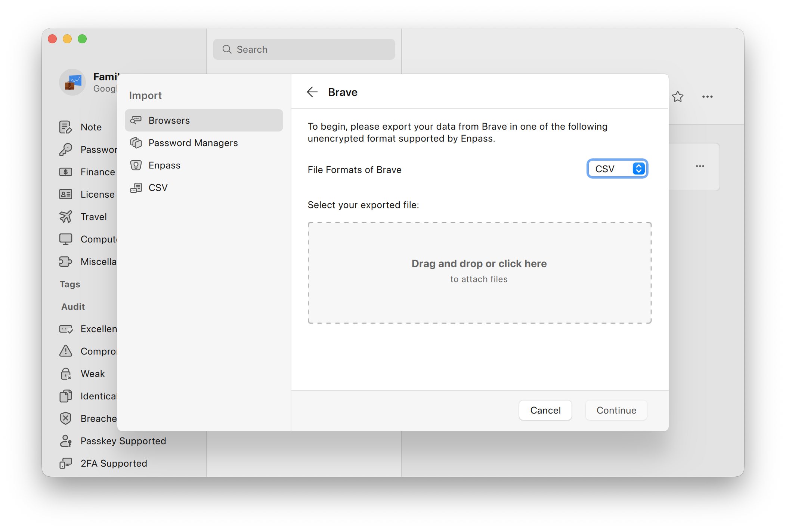Open the Passkey Supported icon
The width and height of the screenshot is (786, 532).
(66, 441)
